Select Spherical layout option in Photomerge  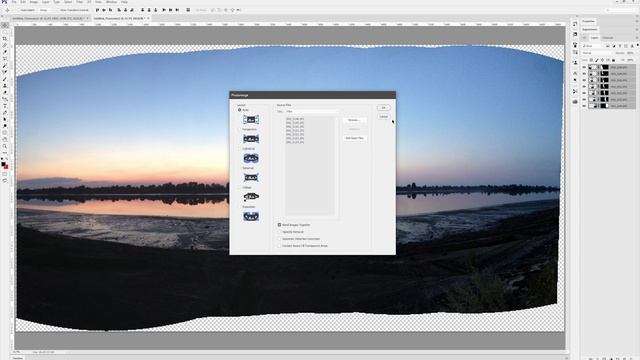[251, 178]
